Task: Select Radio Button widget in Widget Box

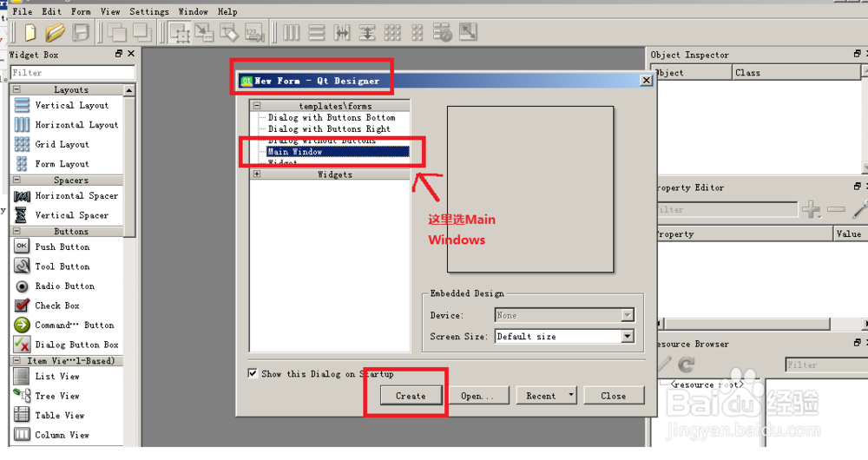Action: point(67,286)
